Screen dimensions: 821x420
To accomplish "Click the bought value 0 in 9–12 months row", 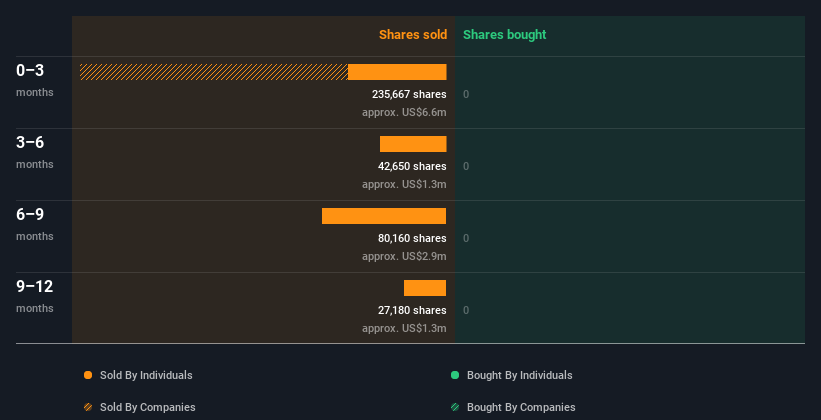I will [x=466, y=310].
